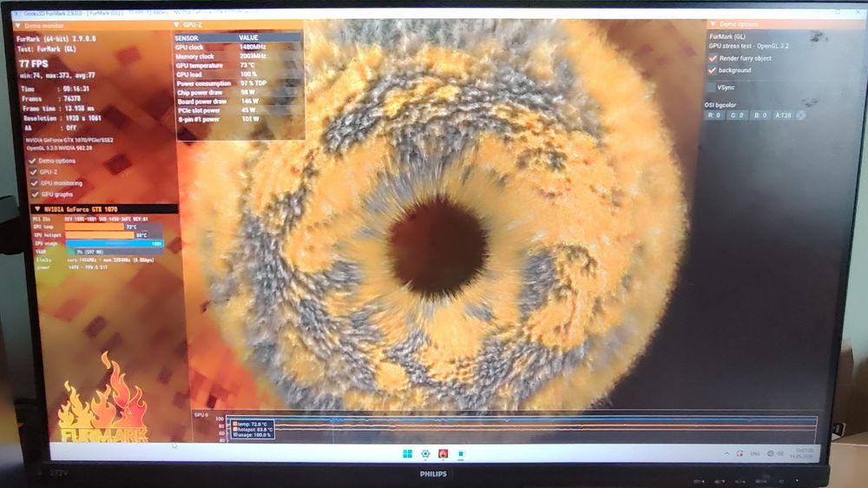Click the FurMark (64-bit) 2.9.0.0 title text
The width and height of the screenshot is (868, 488).
[56, 39]
